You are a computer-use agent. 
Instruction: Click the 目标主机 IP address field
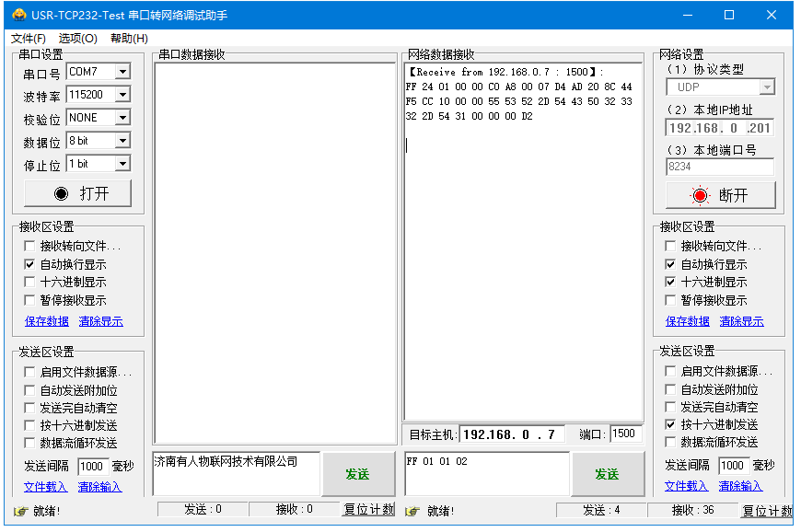pyautogui.click(x=512, y=434)
